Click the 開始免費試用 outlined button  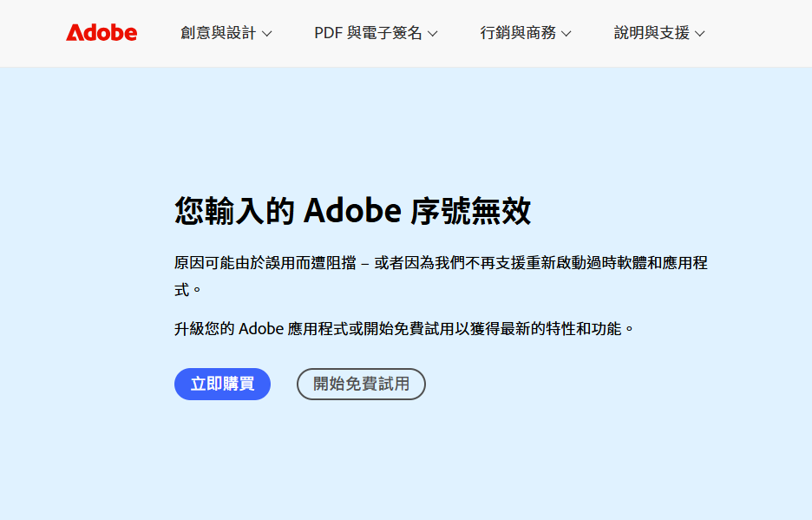tap(361, 385)
